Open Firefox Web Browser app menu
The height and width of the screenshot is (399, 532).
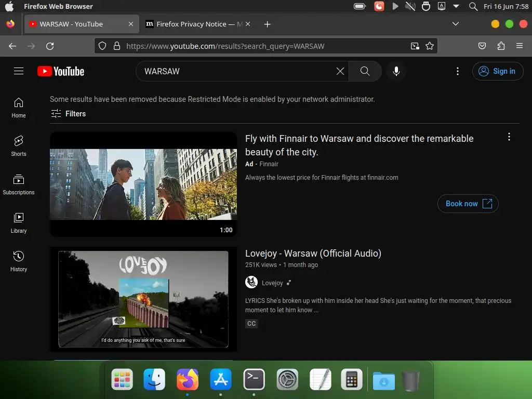[x=58, y=6]
